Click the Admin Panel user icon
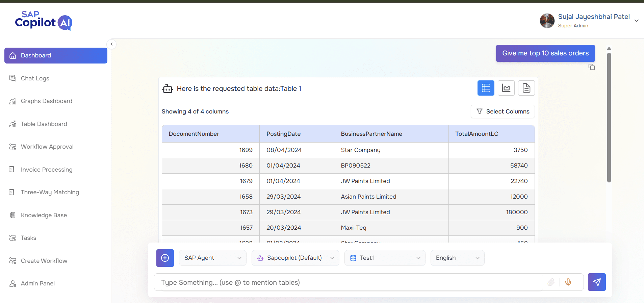This screenshot has height=303, width=644. [x=12, y=283]
